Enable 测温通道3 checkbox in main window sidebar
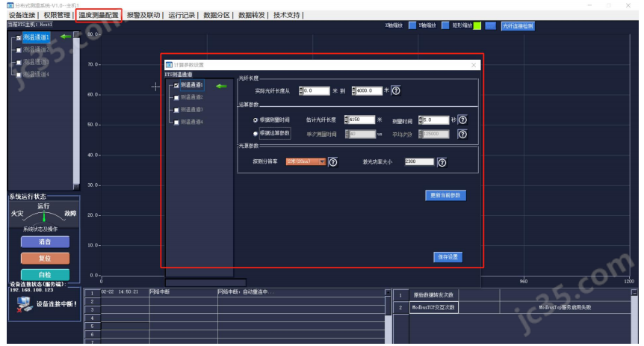Screen dimensions: 644x346 [19, 63]
